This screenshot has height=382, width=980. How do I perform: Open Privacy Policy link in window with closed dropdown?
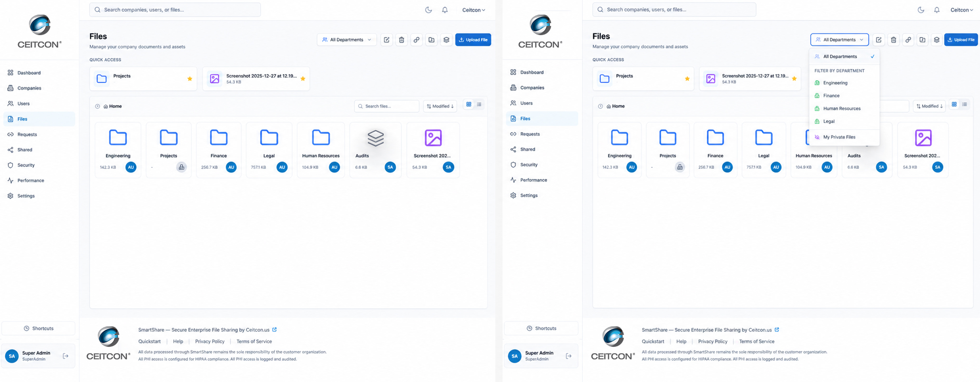click(210, 342)
